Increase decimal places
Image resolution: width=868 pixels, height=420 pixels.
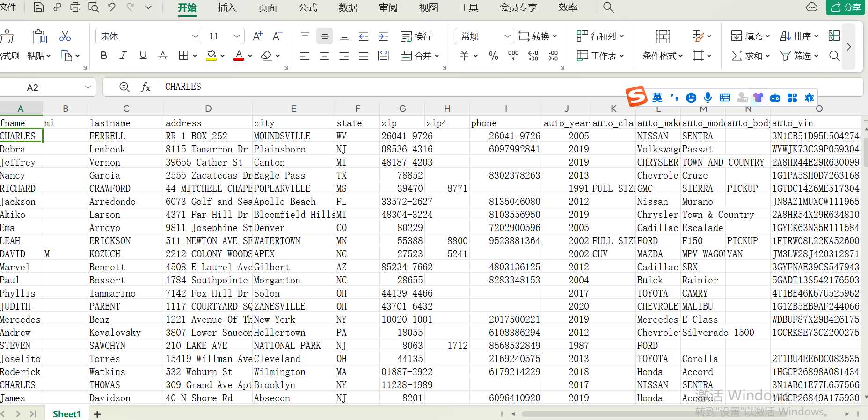[x=533, y=56]
